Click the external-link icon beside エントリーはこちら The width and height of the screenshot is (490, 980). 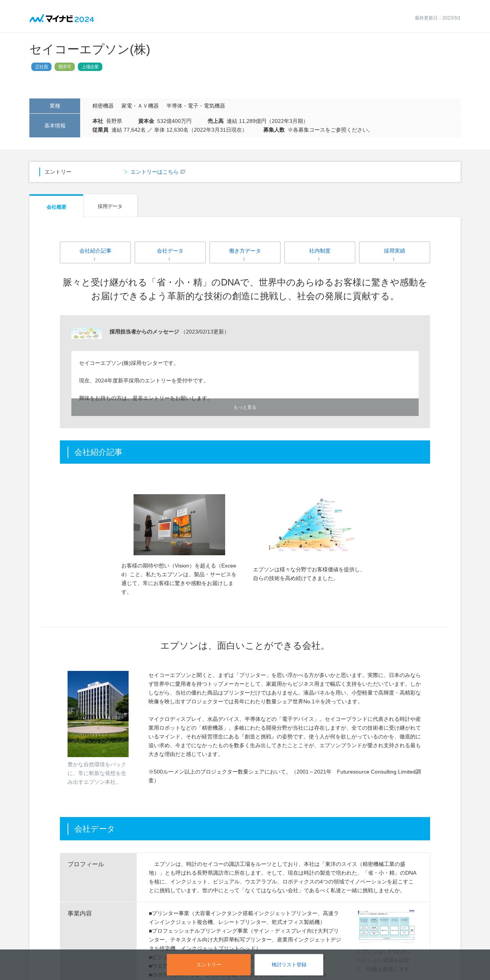pos(183,172)
